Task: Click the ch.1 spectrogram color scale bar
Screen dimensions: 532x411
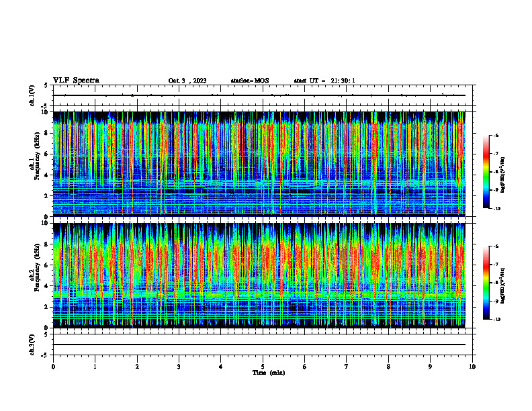Action: 486,172
